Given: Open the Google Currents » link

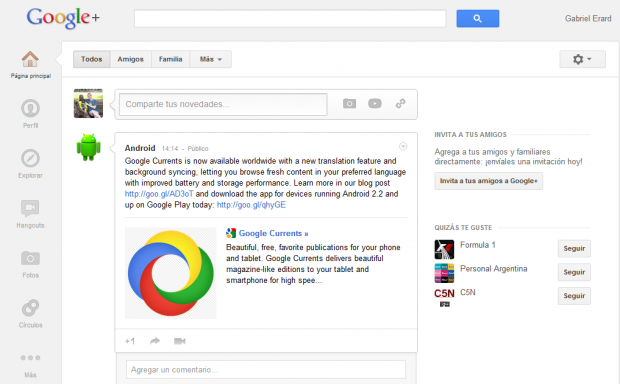Looking at the screenshot, I should pyautogui.click(x=273, y=233).
